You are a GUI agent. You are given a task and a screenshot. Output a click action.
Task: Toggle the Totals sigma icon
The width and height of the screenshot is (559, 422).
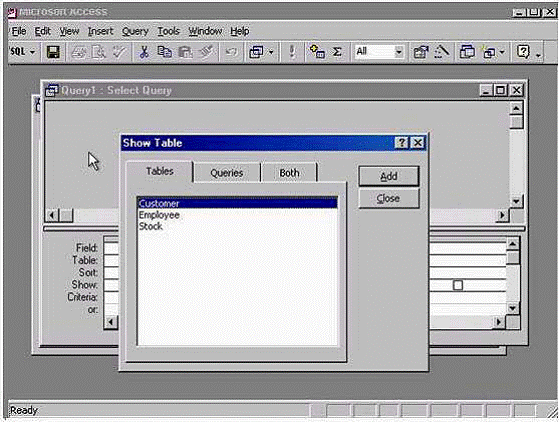click(337, 52)
